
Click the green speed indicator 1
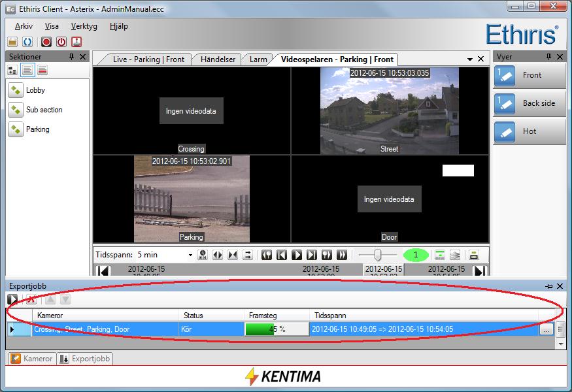coord(416,255)
